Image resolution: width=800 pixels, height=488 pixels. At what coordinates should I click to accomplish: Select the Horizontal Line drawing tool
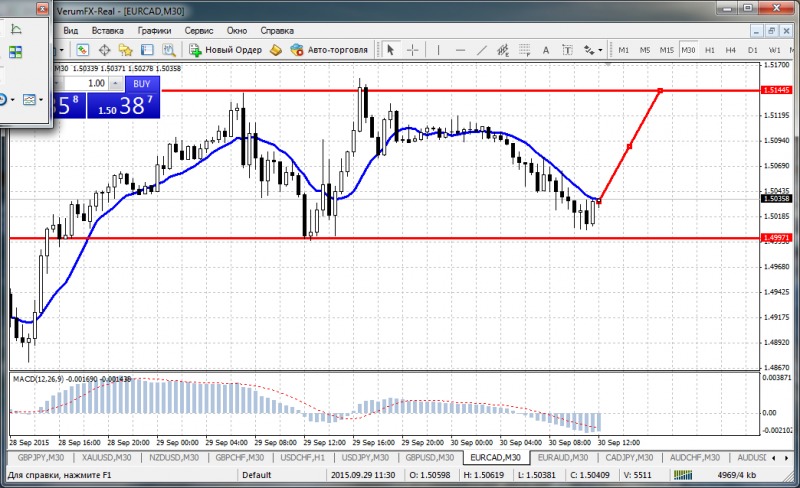[460, 49]
